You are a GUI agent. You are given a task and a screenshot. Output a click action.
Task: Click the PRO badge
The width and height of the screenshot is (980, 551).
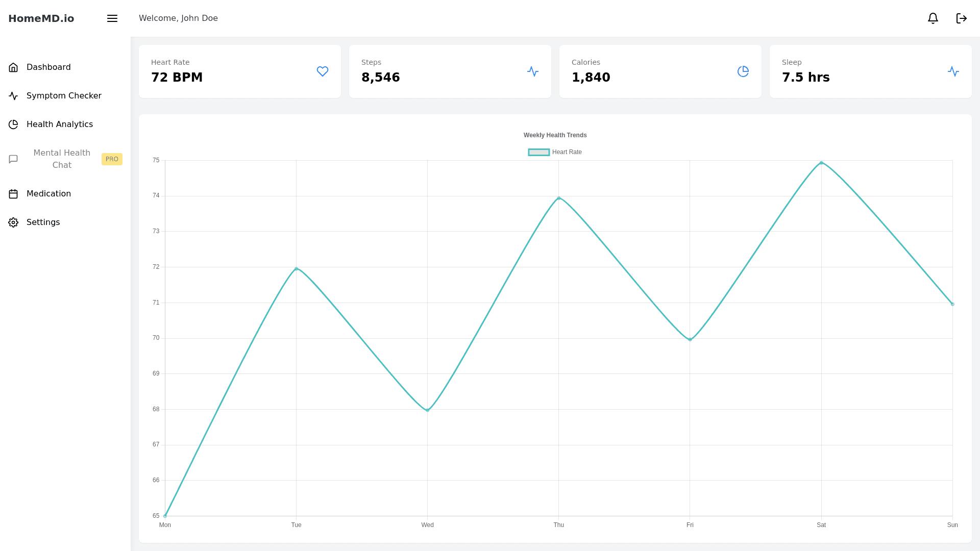pyautogui.click(x=112, y=159)
